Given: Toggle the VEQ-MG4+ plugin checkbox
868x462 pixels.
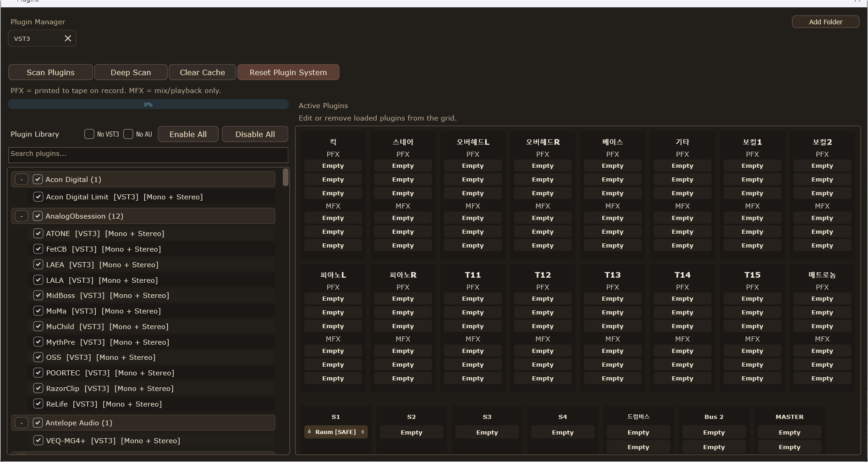Looking at the screenshot, I should coord(38,440).
